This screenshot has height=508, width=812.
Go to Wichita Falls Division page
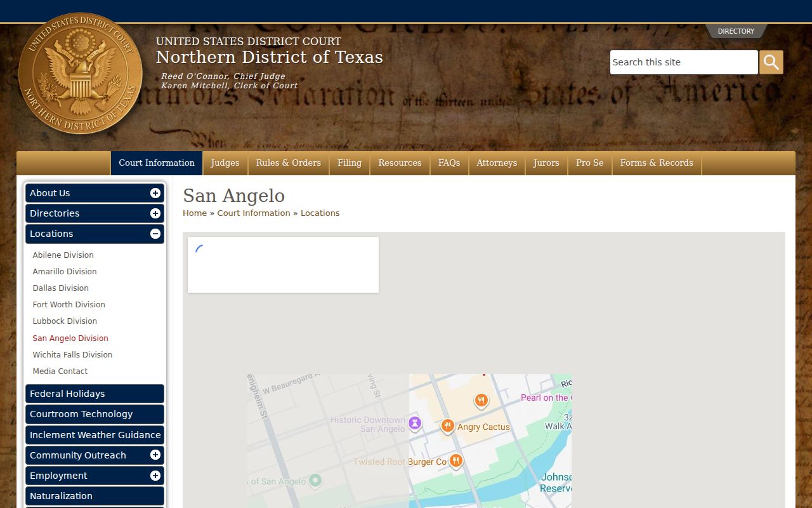tap(72, 355)
